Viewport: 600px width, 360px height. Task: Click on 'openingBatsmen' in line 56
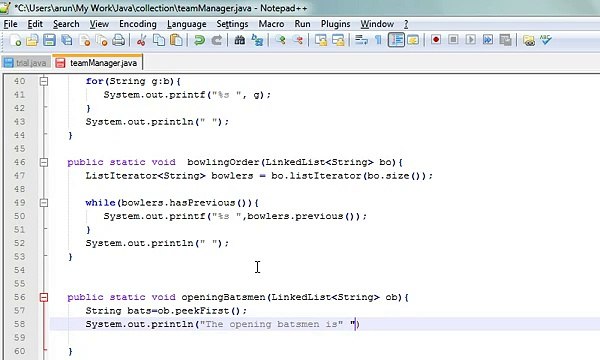[x=223, y=297]
